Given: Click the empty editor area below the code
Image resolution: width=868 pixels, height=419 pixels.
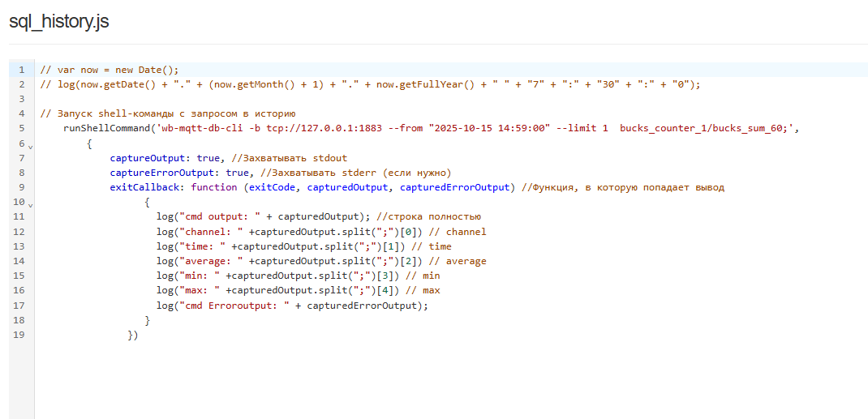Looking at the screenshot, I should point(446,381).
